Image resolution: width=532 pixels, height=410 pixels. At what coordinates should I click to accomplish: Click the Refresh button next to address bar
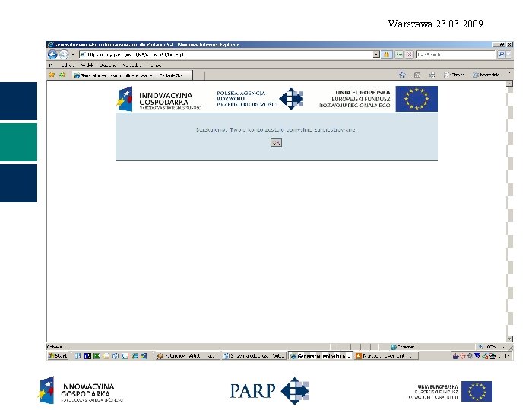[x=399, y=54]
